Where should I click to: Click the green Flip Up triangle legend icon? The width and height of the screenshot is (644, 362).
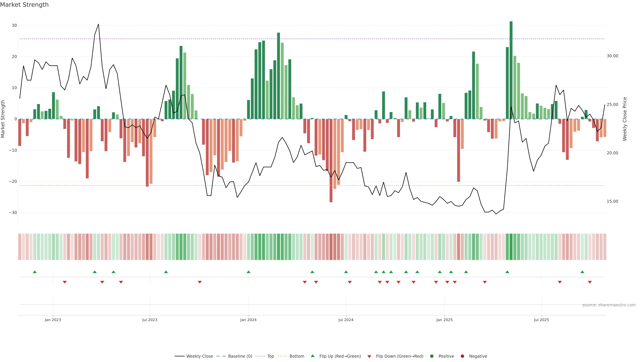(312, 356)
